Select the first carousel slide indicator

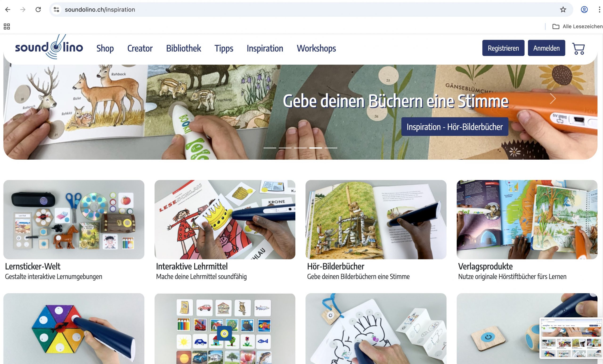click(x=270, y=148)
